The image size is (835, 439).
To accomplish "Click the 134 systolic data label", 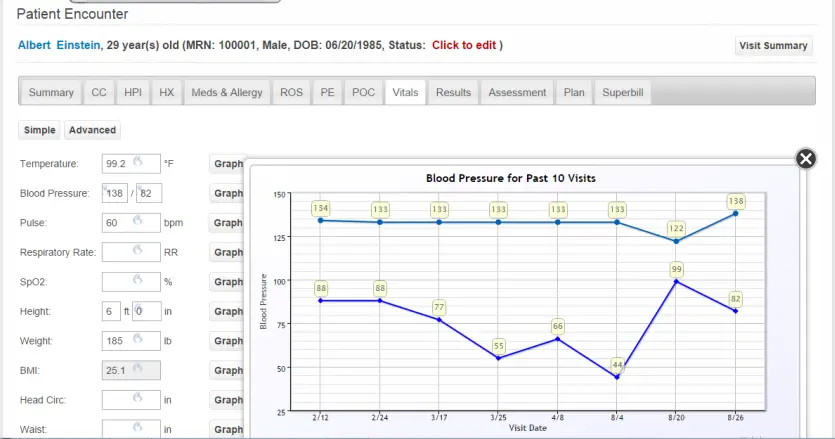I will tap(321, 208).
